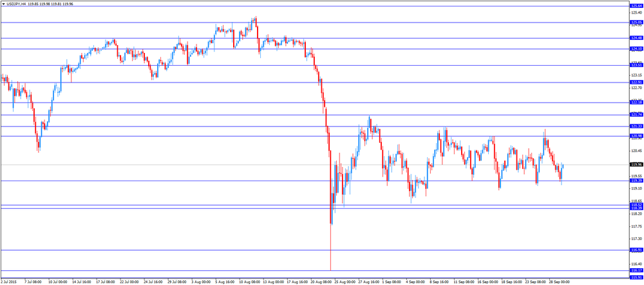644x285 pixels.
Task: Click the 10 Jul 00:00 time label
Action: tap(58, 282)
